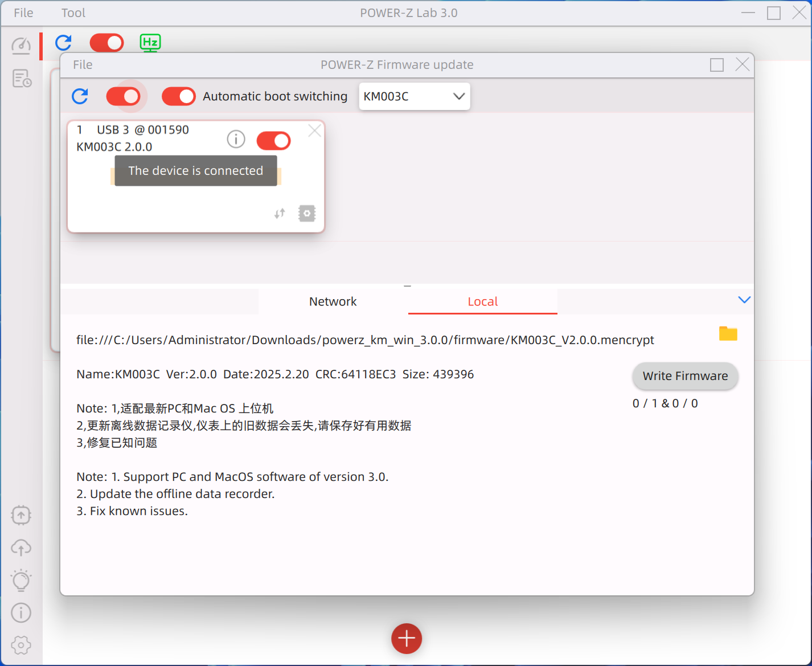Click the chip firmware icon on the device card
The height and width of the screenshot is (666, 812).
[306, 213]
